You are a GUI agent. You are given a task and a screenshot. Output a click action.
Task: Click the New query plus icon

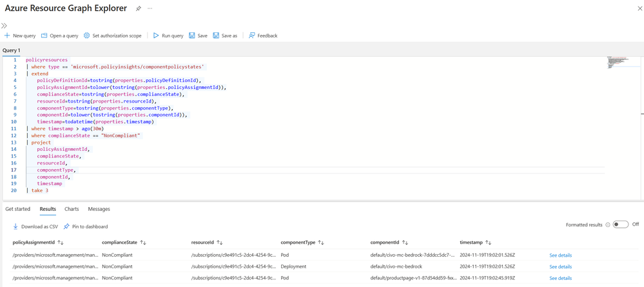7,35
